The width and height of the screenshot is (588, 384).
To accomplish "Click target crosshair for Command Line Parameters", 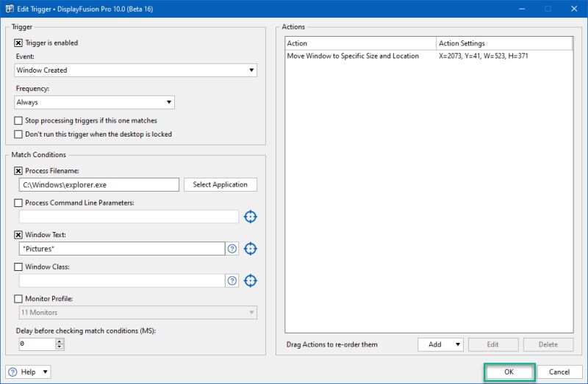I will tap(251, 217).
